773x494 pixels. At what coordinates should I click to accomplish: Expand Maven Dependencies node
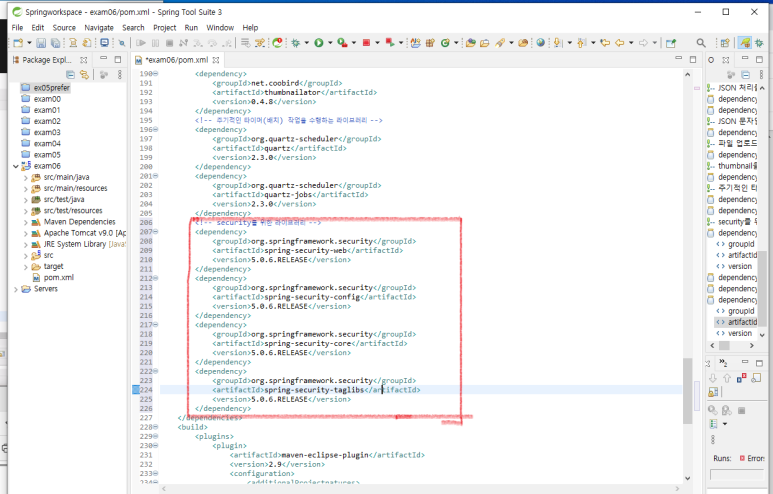point(26,222)
